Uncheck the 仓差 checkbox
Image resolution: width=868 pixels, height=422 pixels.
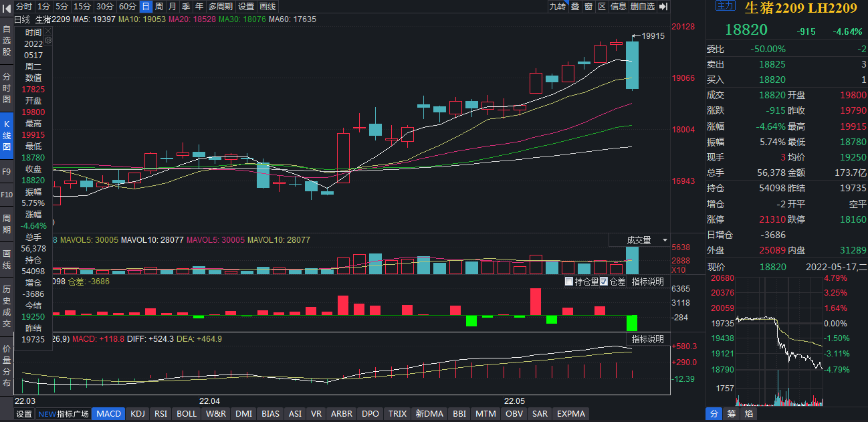tap(604, 282)
